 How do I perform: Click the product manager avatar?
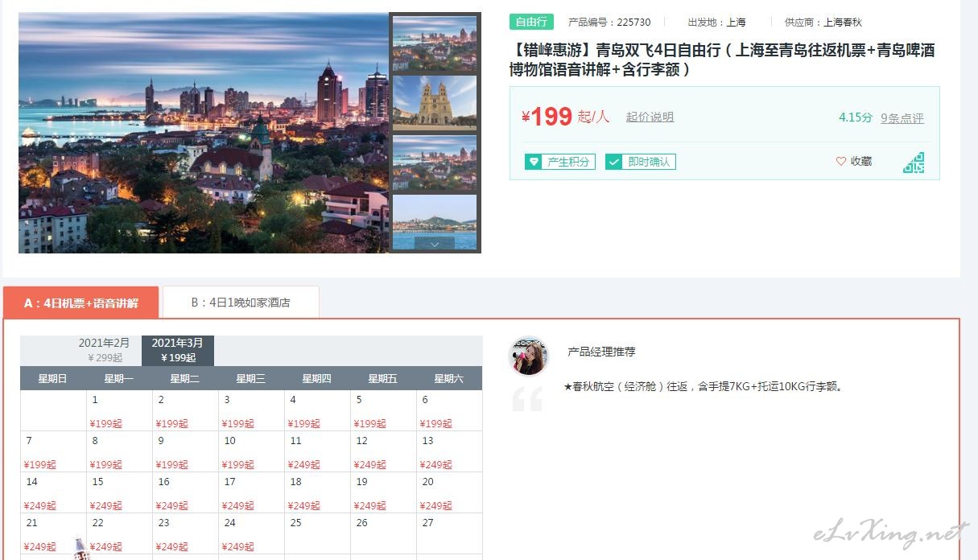point(529,356)
